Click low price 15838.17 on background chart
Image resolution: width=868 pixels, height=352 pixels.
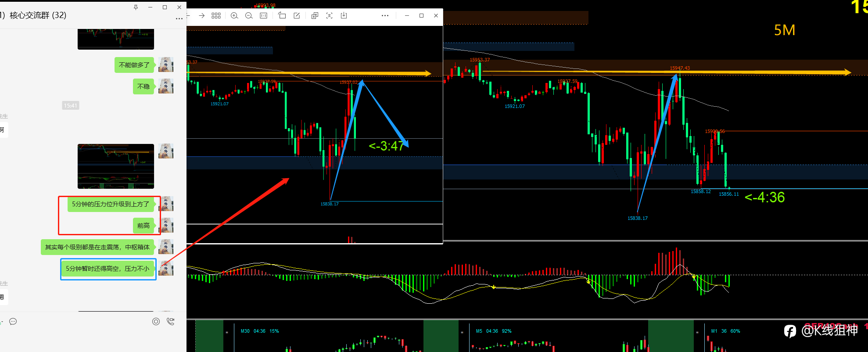[638, 218]
